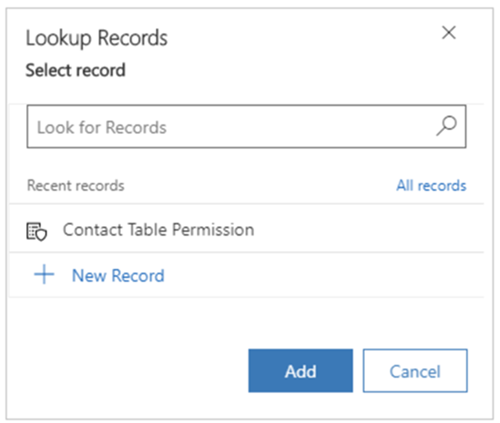Start a new record via plus sign
This screenshot has height=423, width=500.
(44, 274)
